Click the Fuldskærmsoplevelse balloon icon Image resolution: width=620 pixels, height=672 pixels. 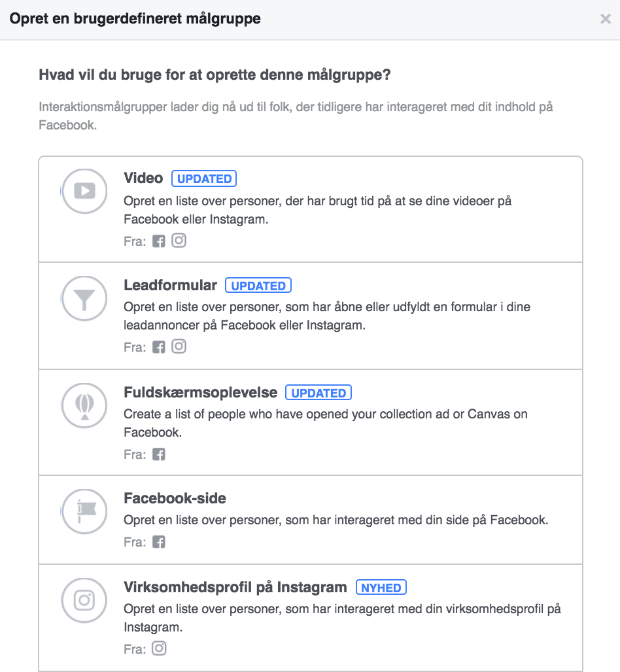(x=84, y=405)
